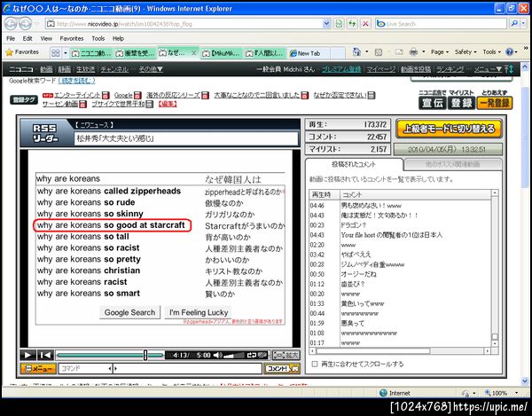Click the icon beside 海外の反応シリーズ tag
The width and height of the screenshot is (532, 416).
pyautogui.click(x=205, y=95)
